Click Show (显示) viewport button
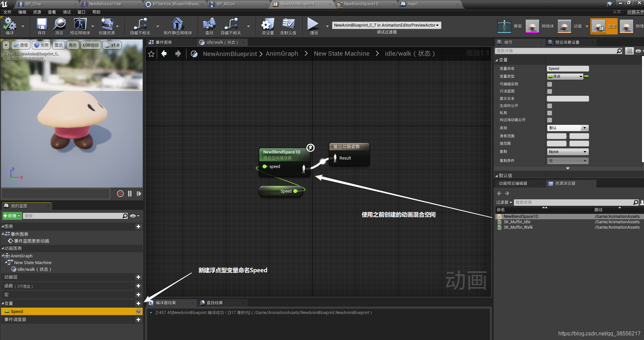Image resolution: width=644 pixels, height=340 pixels. (59, 45)
